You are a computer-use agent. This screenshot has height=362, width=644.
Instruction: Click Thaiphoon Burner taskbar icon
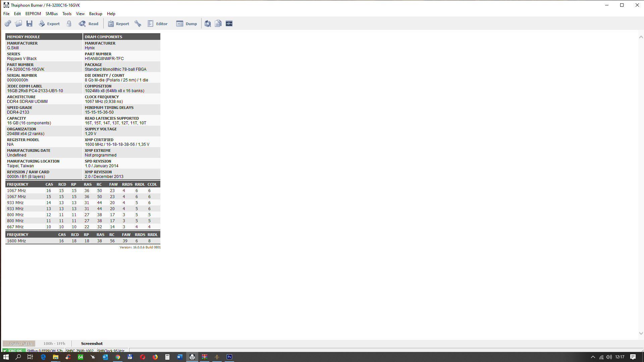[192, 357]
